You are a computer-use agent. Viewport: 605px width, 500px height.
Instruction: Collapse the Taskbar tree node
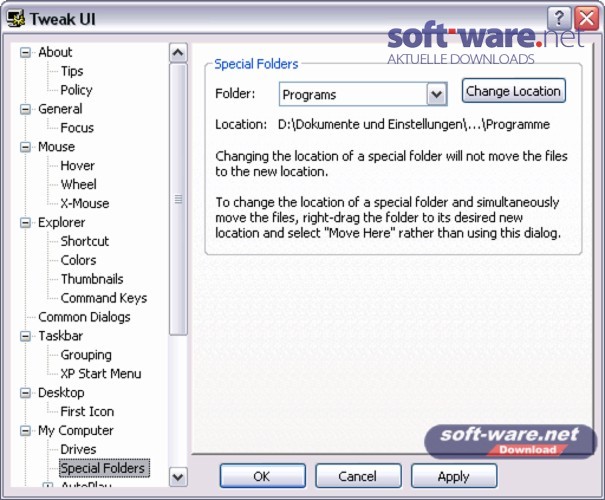(x=25, y=336)
